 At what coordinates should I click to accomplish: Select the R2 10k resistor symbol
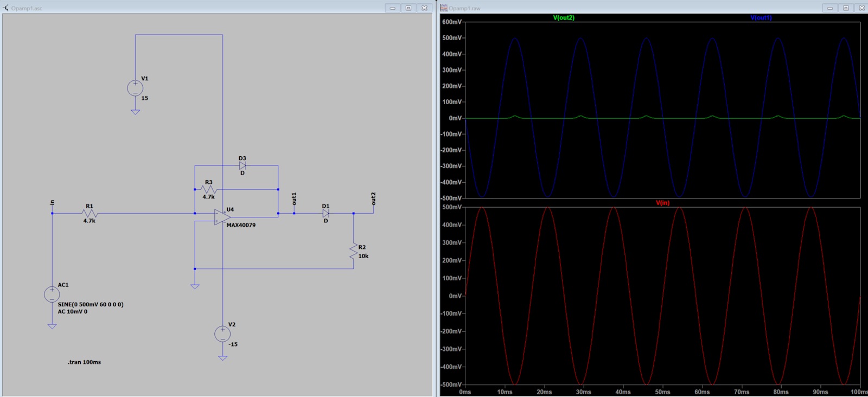pyautogui.click(x=354, y=251)
